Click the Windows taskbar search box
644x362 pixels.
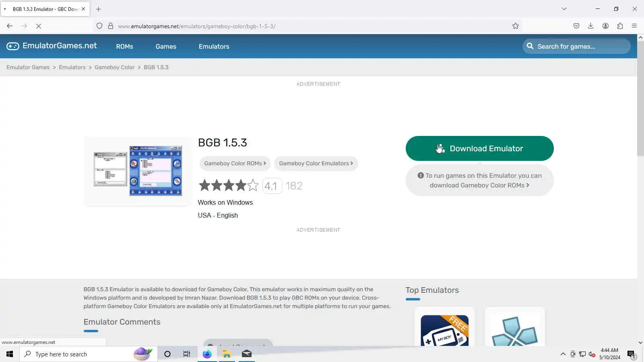coord(89,354)
